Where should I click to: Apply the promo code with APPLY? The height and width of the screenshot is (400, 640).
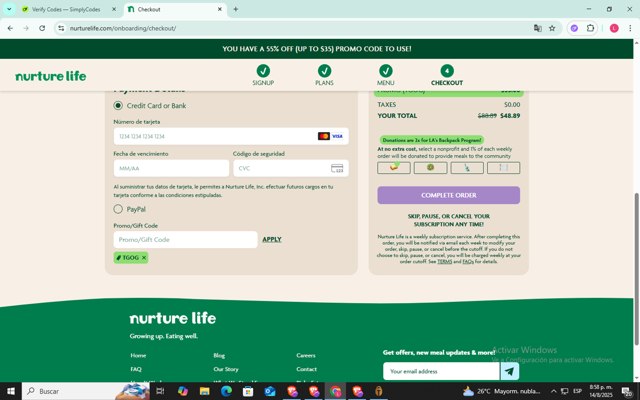(x=272, y=240)
